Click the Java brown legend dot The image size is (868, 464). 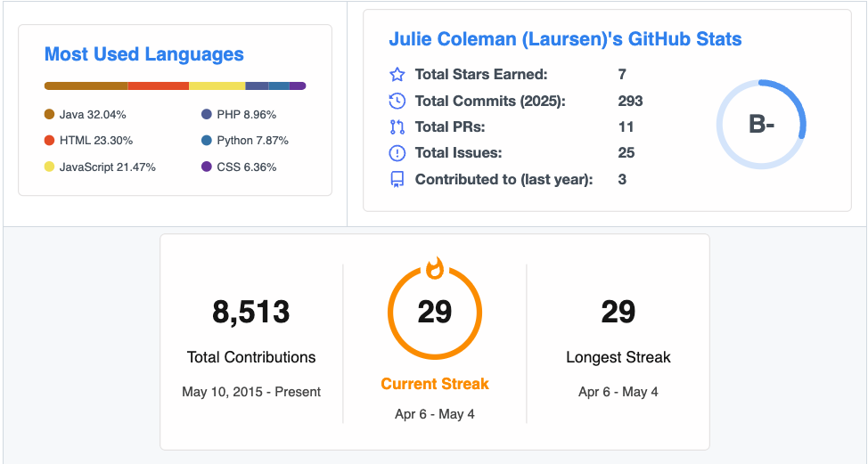[x=49, y=115]
